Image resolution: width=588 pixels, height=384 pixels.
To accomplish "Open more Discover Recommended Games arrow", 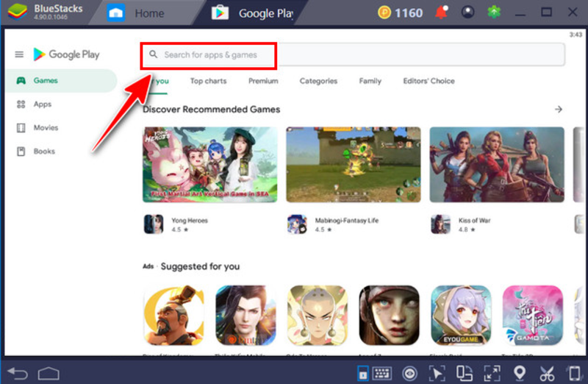I will pos(559,109).
